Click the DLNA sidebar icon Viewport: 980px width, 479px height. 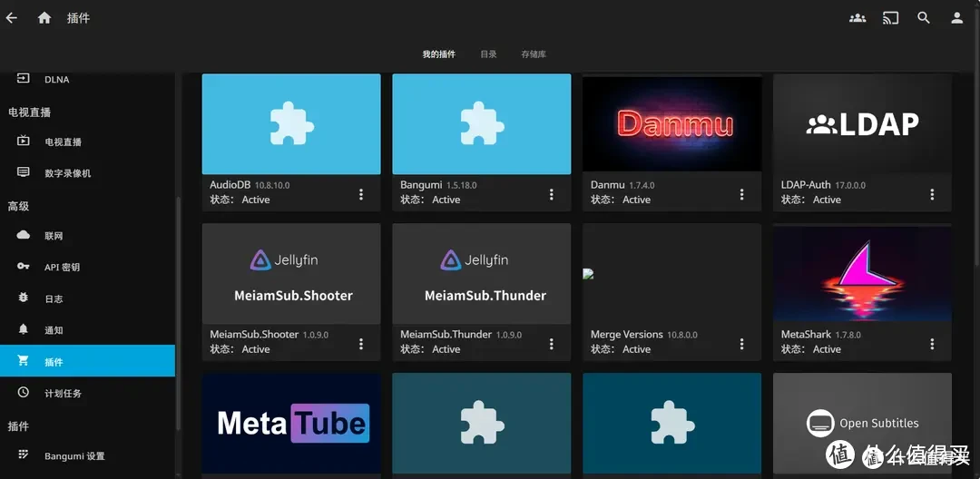[23, 79]
